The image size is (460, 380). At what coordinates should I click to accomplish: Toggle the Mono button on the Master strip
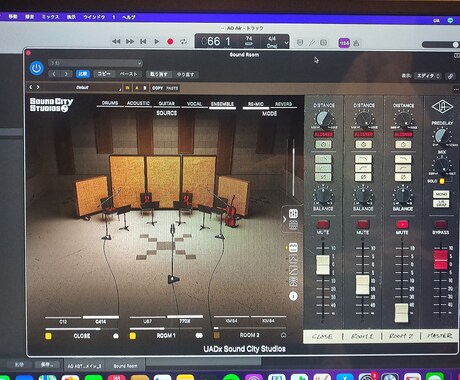coord(441,194)
